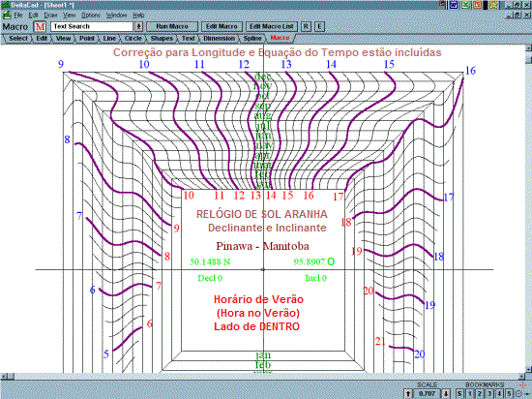Click the bookmark S button

tap(459, 393)
